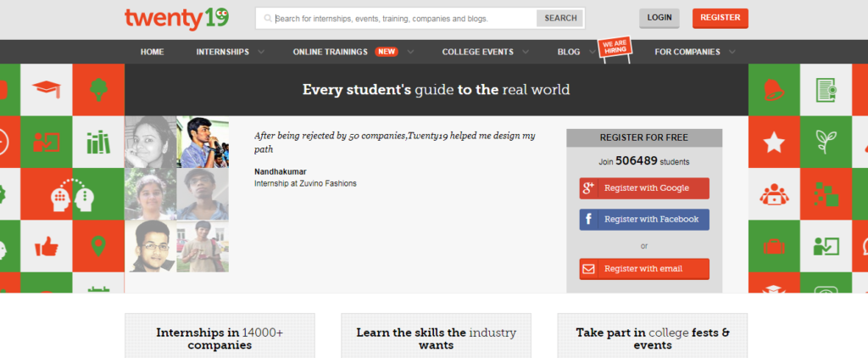Click the We Are Hiring sign
Image resolution: width=868 pixels, height=358 pixels.
615,49
